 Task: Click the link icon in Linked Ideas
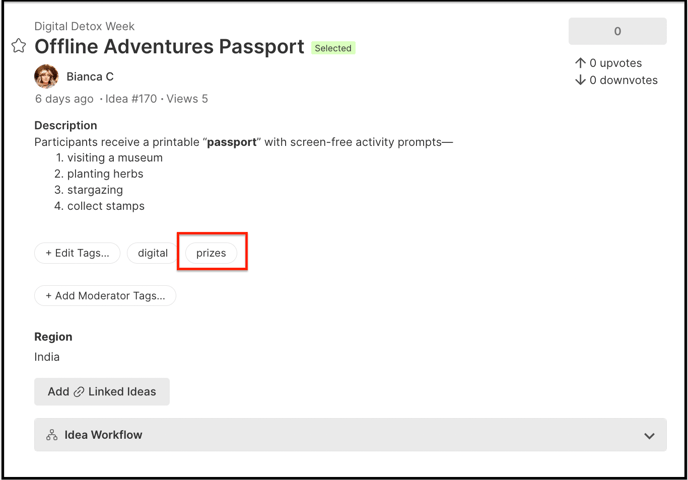[x=79, y=392]
